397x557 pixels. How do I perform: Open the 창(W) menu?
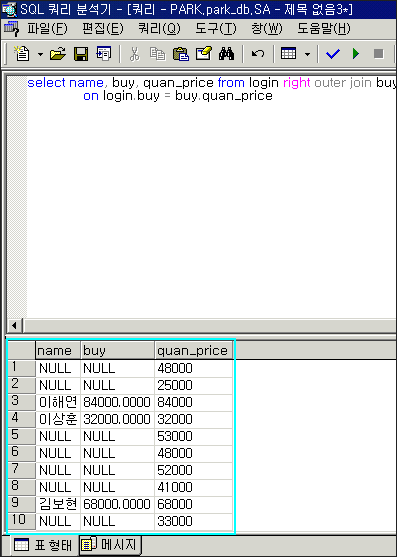(x=267, y=28)
